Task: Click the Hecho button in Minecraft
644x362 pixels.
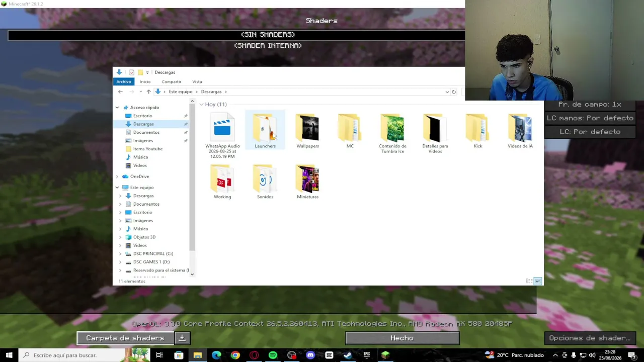Action: click(x=402, y=338)
